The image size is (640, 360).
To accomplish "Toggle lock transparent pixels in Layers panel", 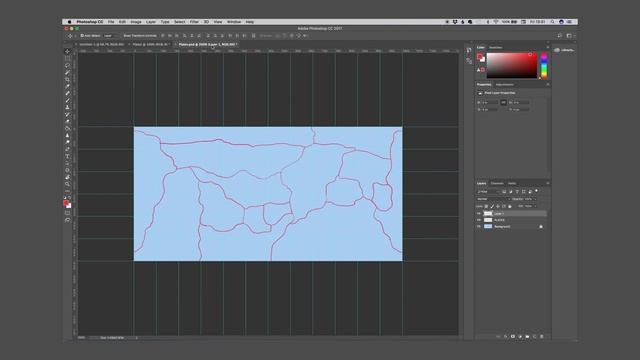I will [x=486, y=206].
